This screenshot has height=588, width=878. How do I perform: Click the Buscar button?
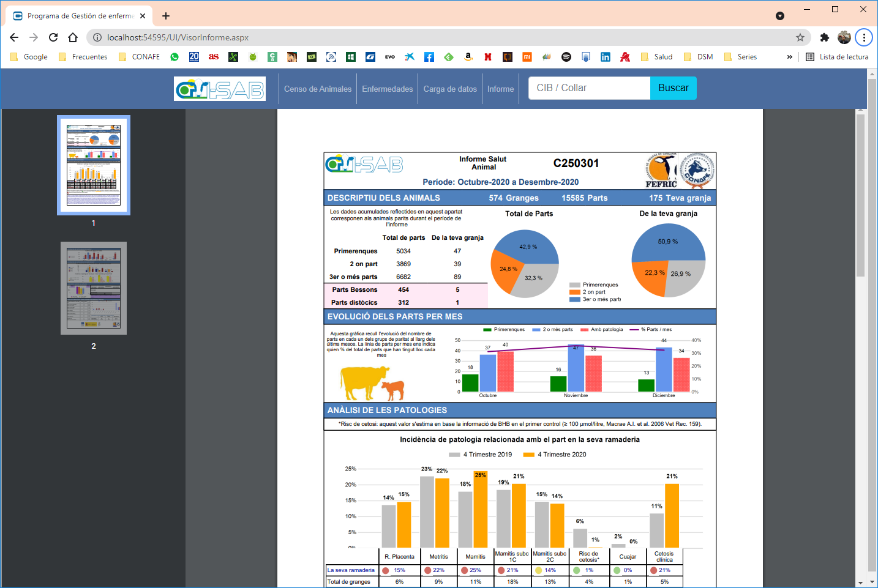(674, 88)
